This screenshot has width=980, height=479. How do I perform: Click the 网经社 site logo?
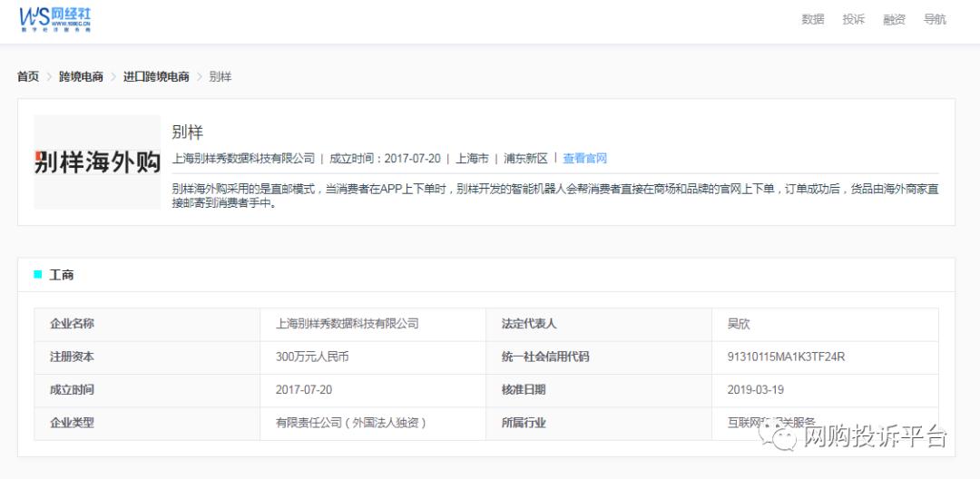pos(55,19)
